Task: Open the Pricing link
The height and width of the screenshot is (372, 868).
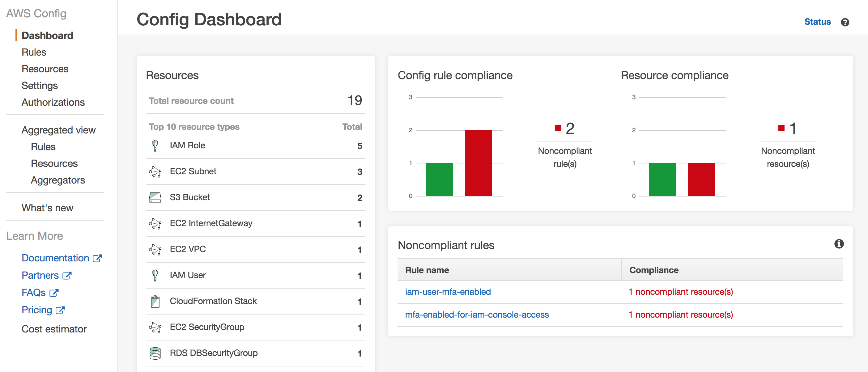Action: 37,310
